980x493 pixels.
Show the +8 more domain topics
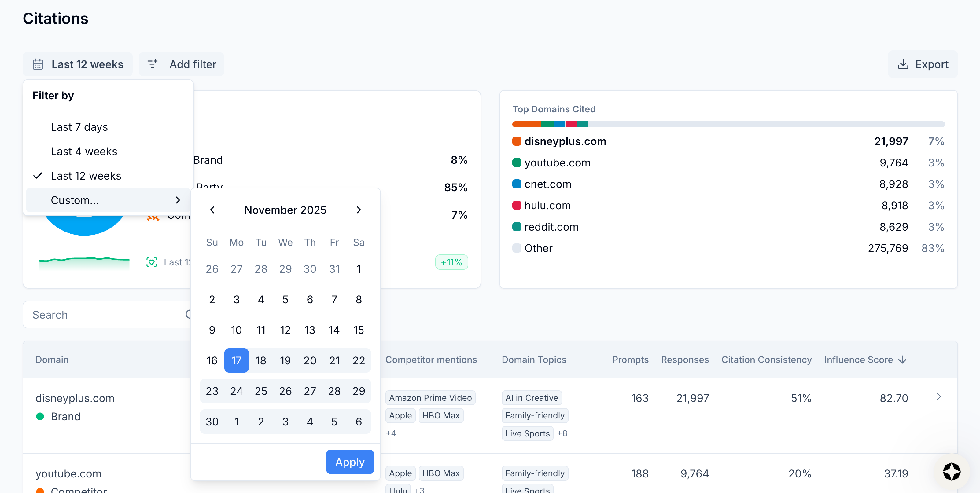pyautogui.click(x=562, y=433)
